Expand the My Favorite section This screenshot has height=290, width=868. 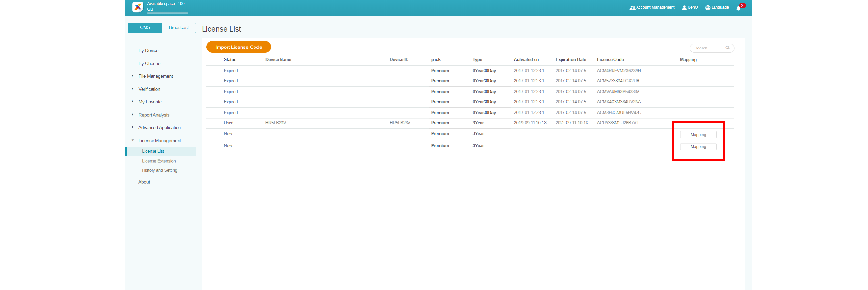click(133, 102)
